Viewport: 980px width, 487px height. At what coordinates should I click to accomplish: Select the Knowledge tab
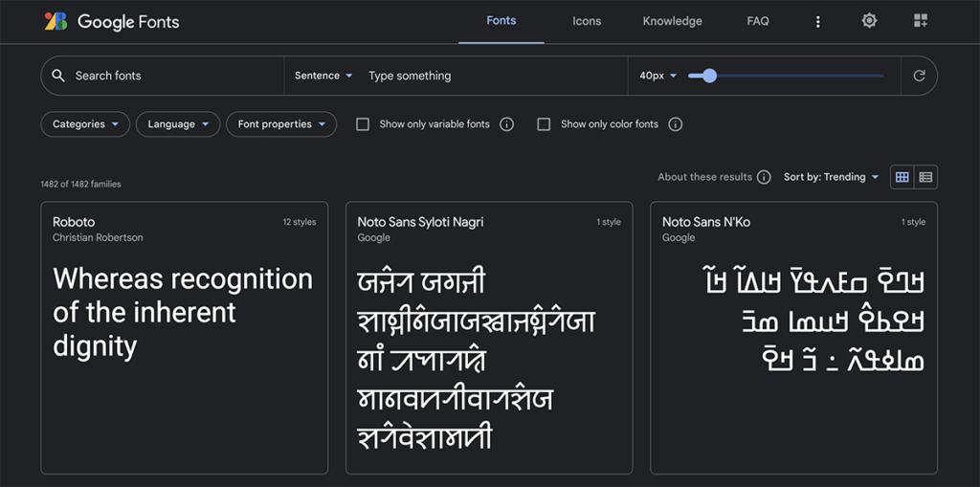tap(673, 21)
